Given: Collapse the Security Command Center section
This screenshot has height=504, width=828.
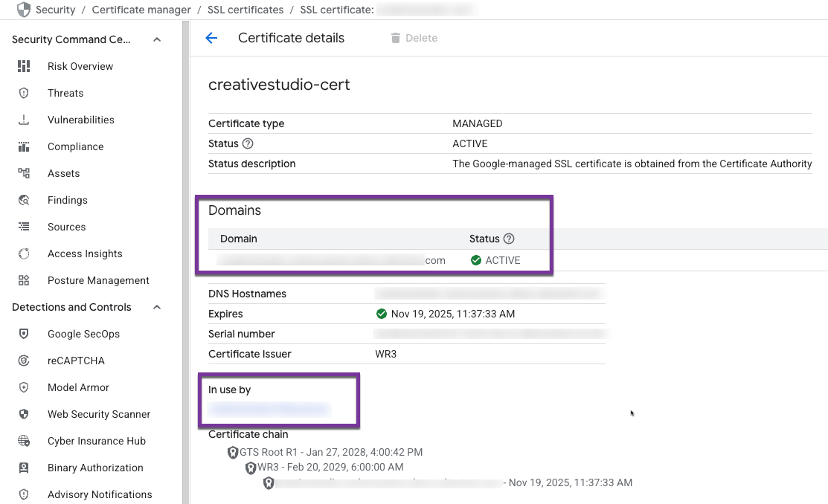Looking at the screenshot, I should [157, 39].
